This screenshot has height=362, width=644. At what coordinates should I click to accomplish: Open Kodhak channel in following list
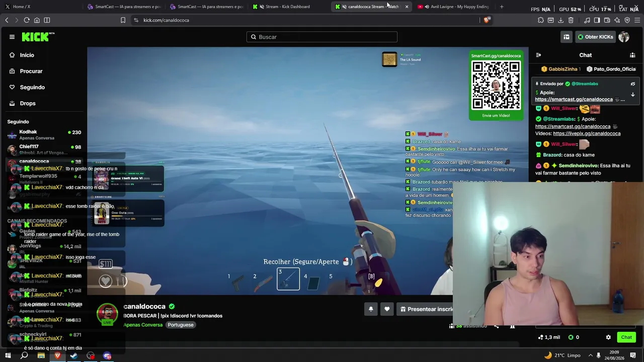(x=44, y=135)
